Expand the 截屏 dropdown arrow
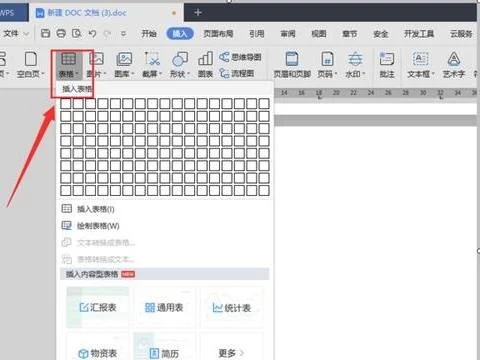480x360 pixels. (161, 74)
